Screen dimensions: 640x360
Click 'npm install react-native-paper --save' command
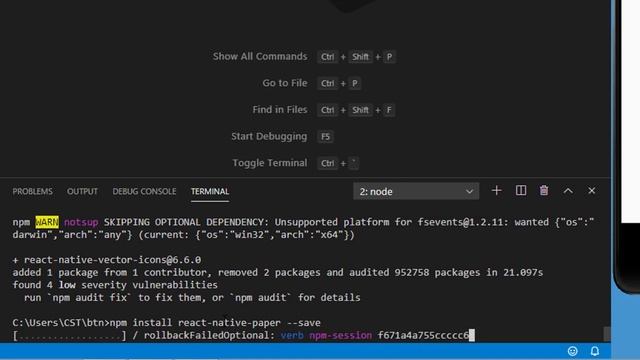click(215, 322)
